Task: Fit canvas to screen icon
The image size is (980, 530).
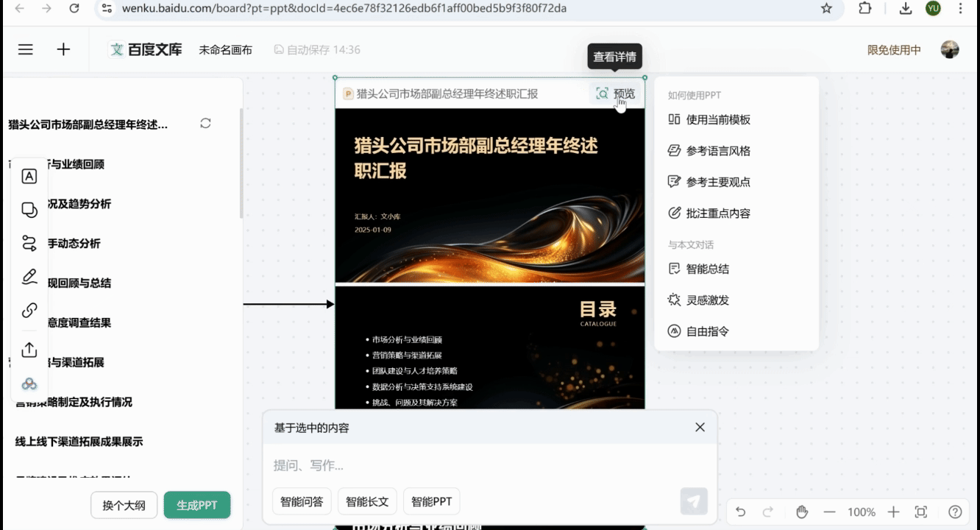Action: 920,512
